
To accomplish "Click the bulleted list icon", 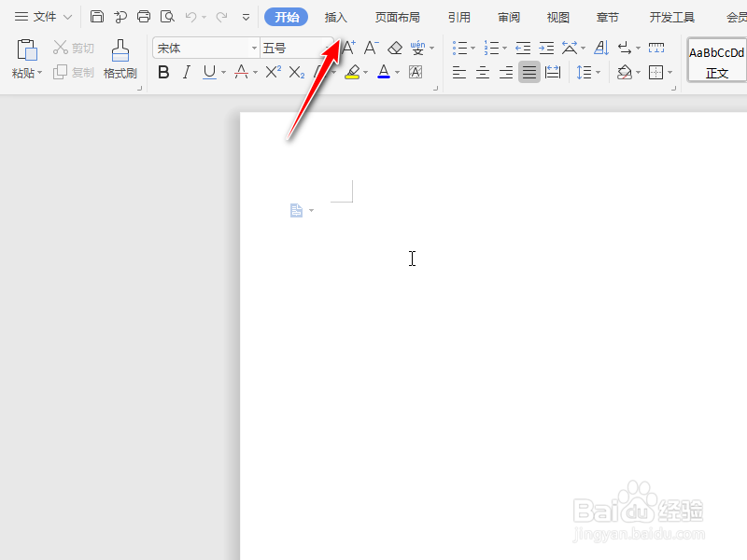I will pyautogui.click(x=459, y=48).
